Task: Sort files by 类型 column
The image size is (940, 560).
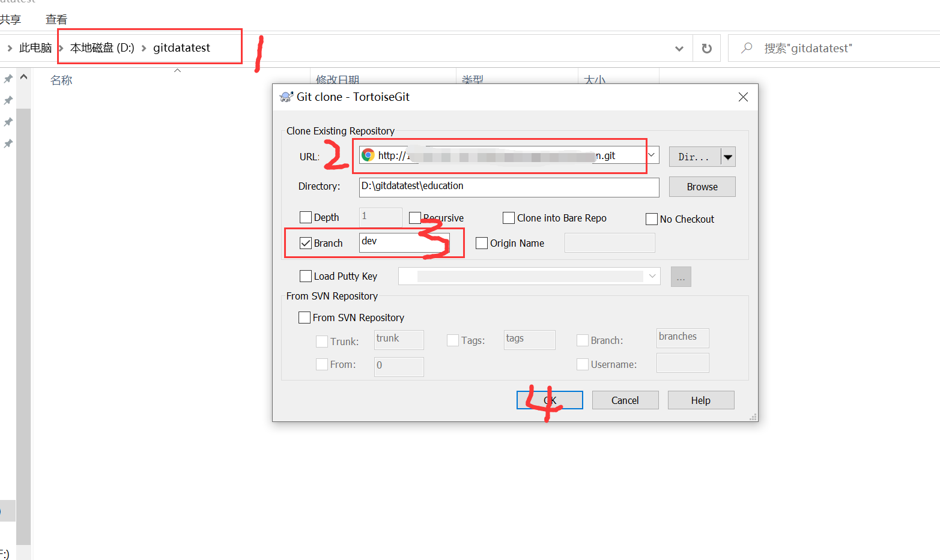Action: [x=473, y=79]
